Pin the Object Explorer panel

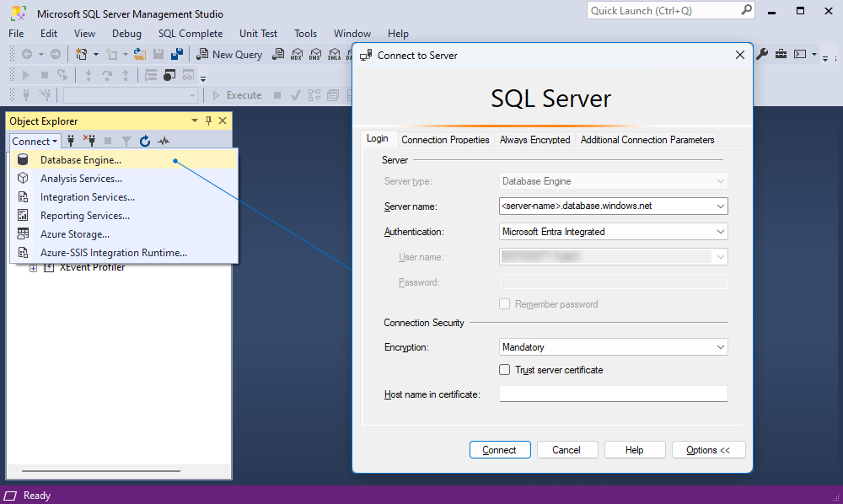[x=208, y=121]
